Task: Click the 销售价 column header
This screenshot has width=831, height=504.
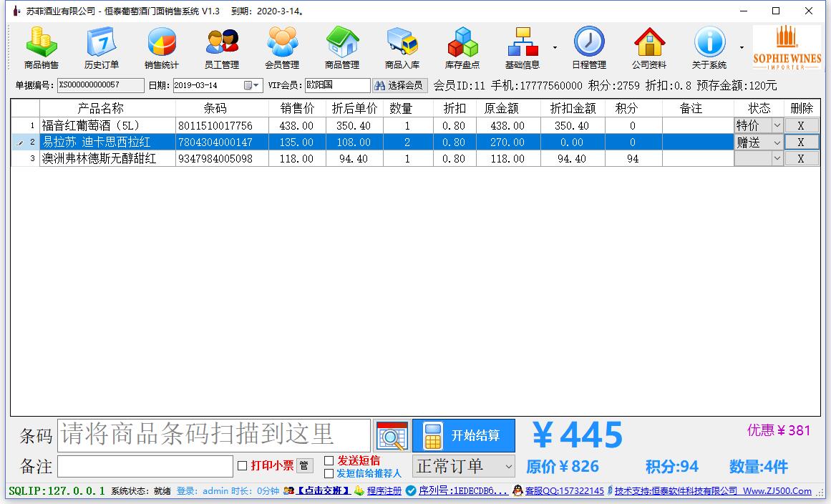Action: click(x=297, y=109)
